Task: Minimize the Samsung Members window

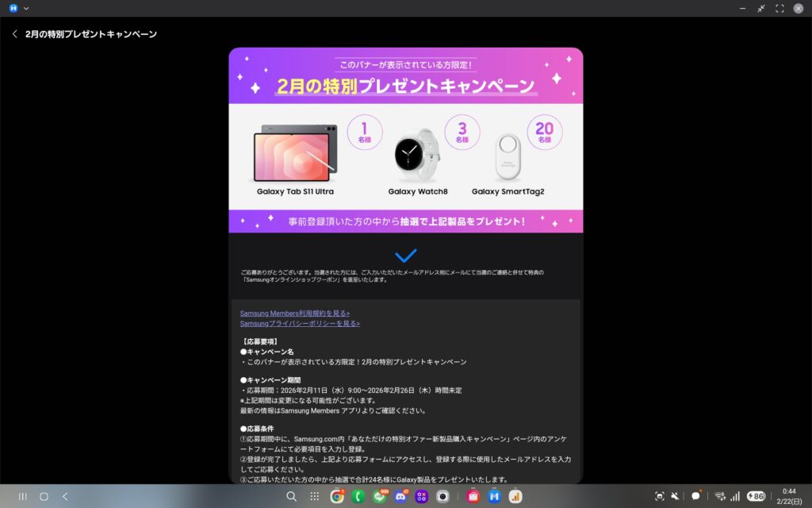Action: [x=742, y=8]
